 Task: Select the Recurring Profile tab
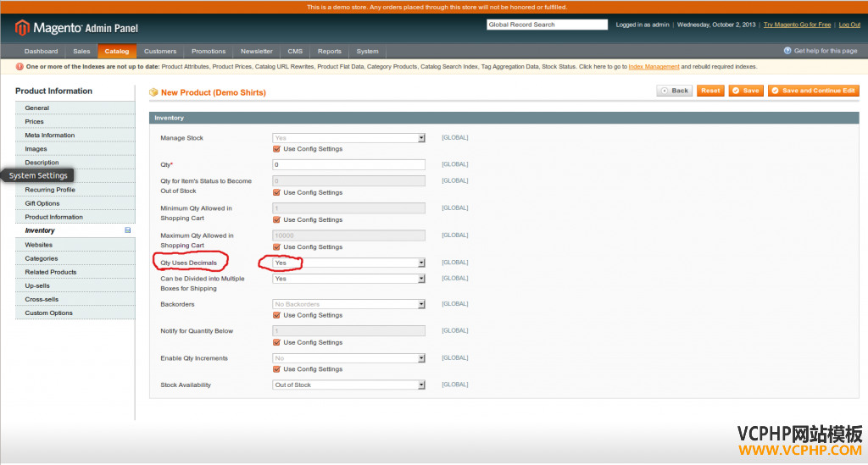(x=75, y=190)
